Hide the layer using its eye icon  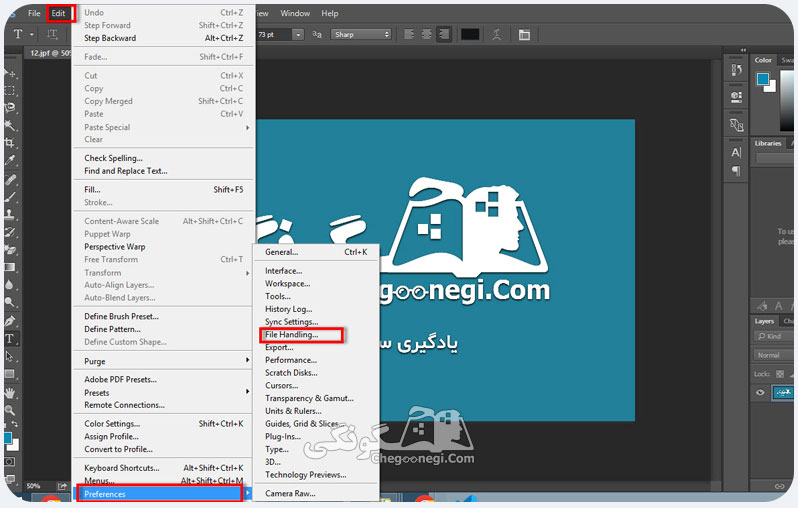point(760,392)
